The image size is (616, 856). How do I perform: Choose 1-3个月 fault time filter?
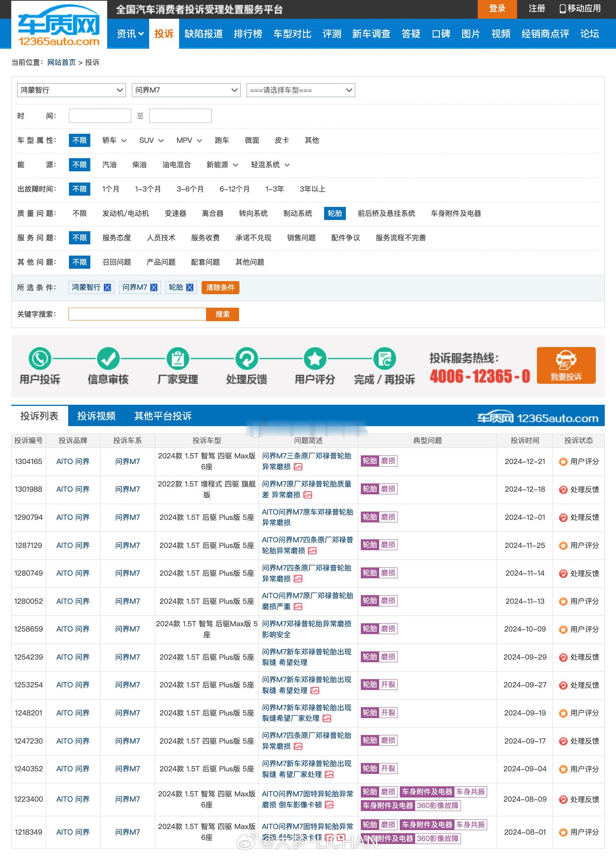pos(148,189)
